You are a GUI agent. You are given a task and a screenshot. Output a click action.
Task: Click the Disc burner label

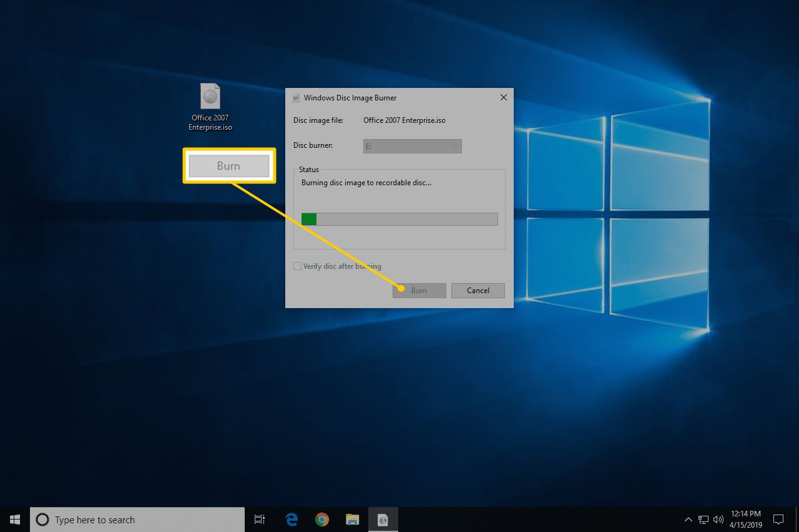pyautogui.click(x=313, y=145)
